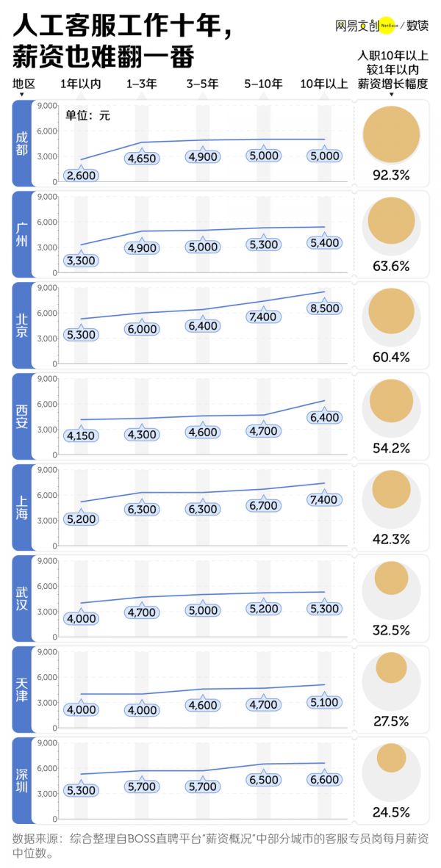Click Wuhan's 32.5% orange growth bubble

391,578
